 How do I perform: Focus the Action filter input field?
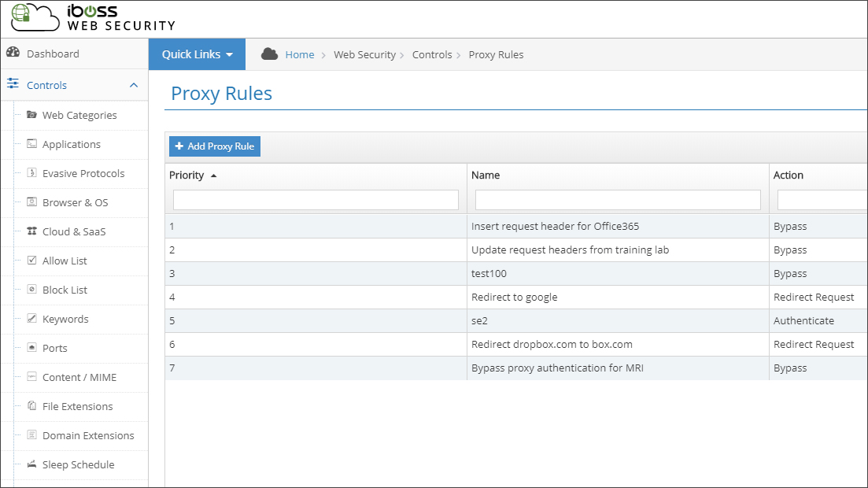click(822, 200)
